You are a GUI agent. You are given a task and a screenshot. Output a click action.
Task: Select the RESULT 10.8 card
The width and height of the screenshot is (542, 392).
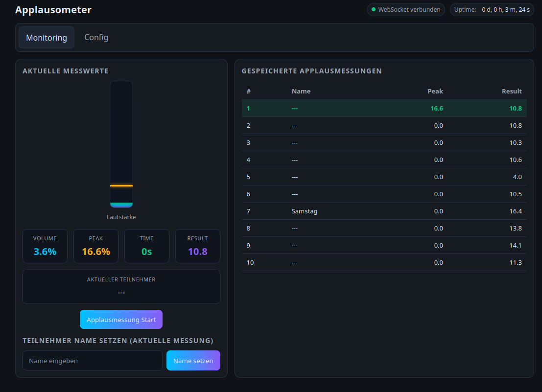pyautogui.click(x=198, y=246)
